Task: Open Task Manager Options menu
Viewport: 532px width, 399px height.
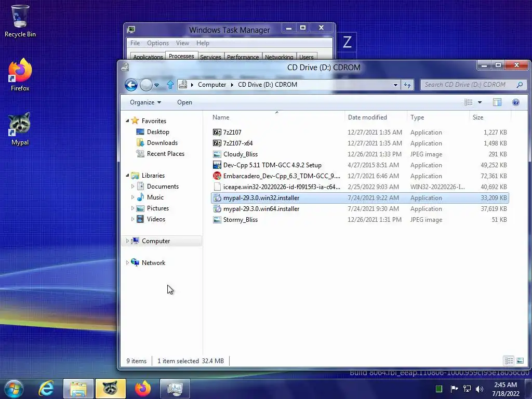Action: [x=158, y=43]
